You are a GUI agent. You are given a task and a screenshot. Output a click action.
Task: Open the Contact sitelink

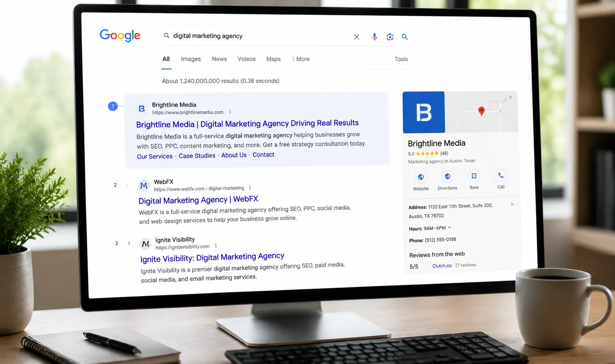(263, 155)
